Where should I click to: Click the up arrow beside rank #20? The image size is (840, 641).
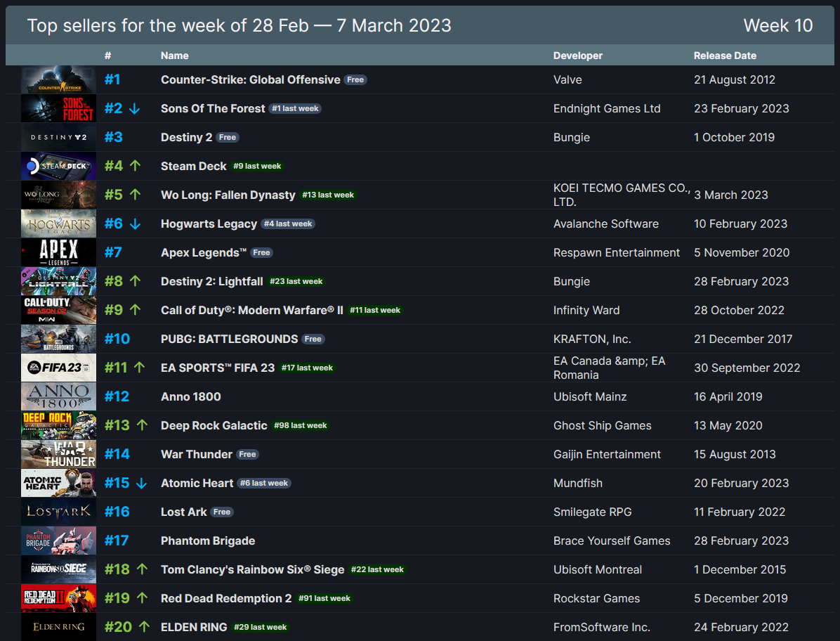(x=144, y=627)
